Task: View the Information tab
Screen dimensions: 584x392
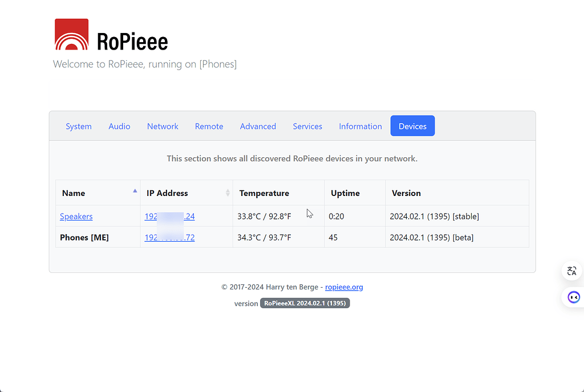Action: (360, 126)
